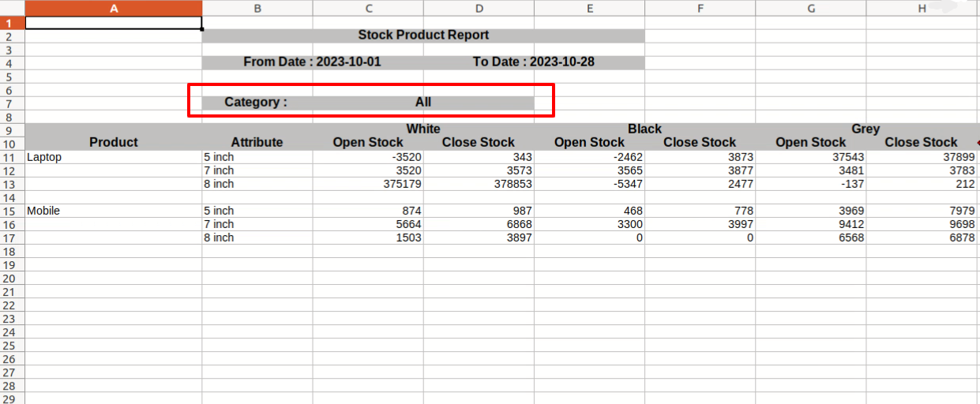Click the To Date : 2023-10-28 cell
Screen dimensions: 980x404
[534, 62]
